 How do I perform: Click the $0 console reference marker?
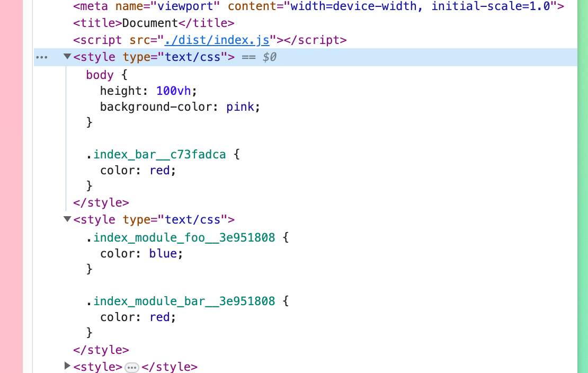pyautogui.click(x=270, y=57)
